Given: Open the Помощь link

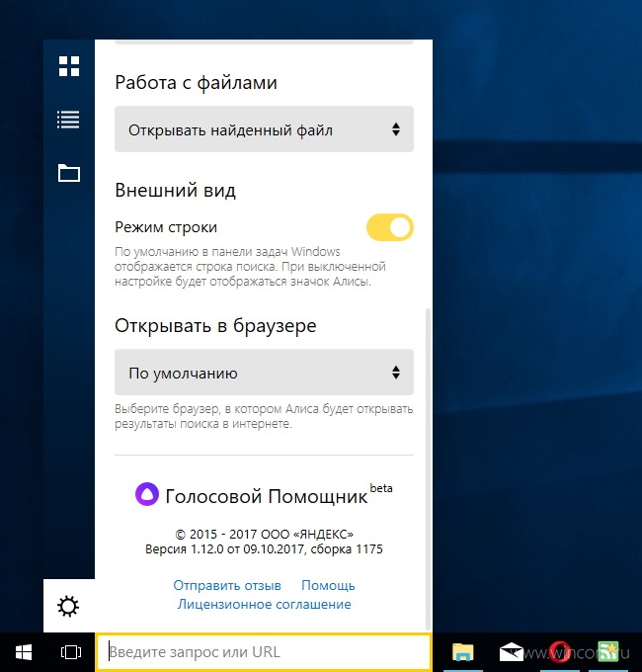Looking at the screenshot, I should coord(328,585).
